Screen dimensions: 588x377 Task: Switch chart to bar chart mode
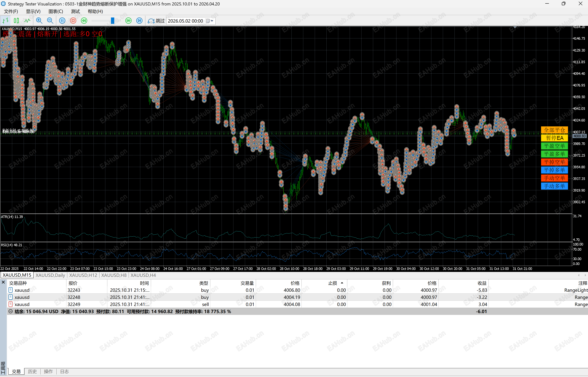5,21
